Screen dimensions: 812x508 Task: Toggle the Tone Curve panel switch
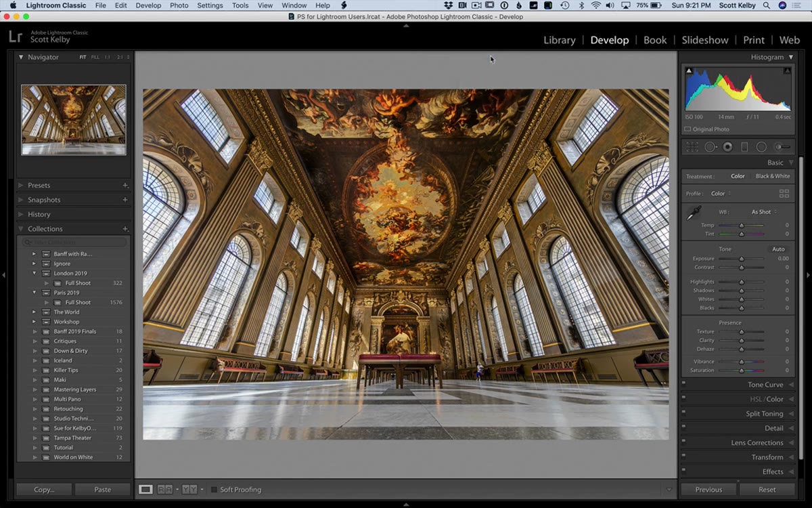pos(684,384)
